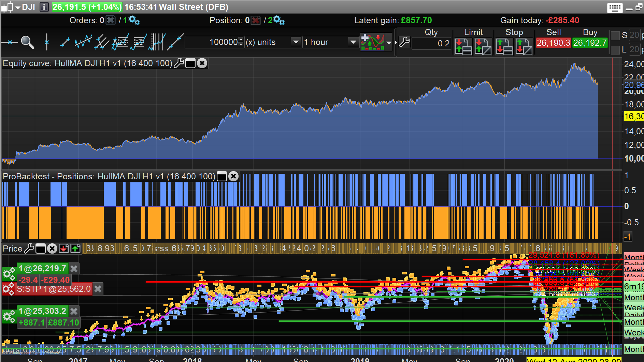Open the trading settings wrench beside Qty
The height and width of the screenshot is (362, 644).
tap(404, 42)
